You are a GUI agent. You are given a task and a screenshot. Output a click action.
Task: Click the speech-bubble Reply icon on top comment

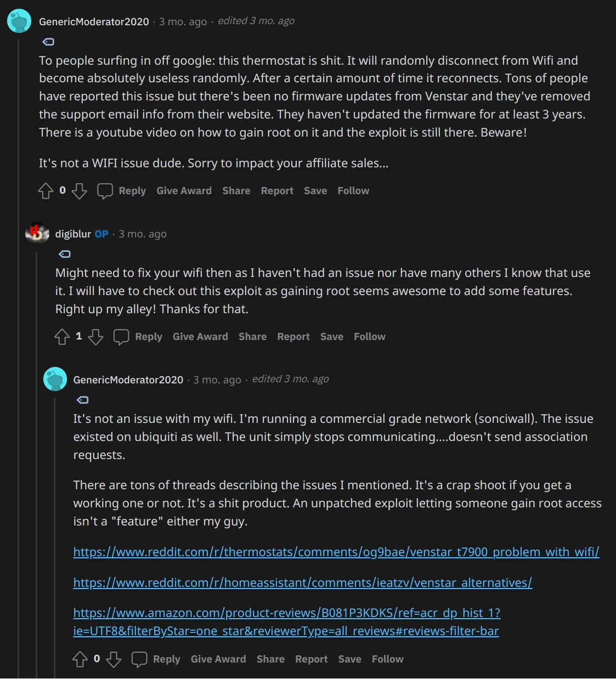pos(105,190)
